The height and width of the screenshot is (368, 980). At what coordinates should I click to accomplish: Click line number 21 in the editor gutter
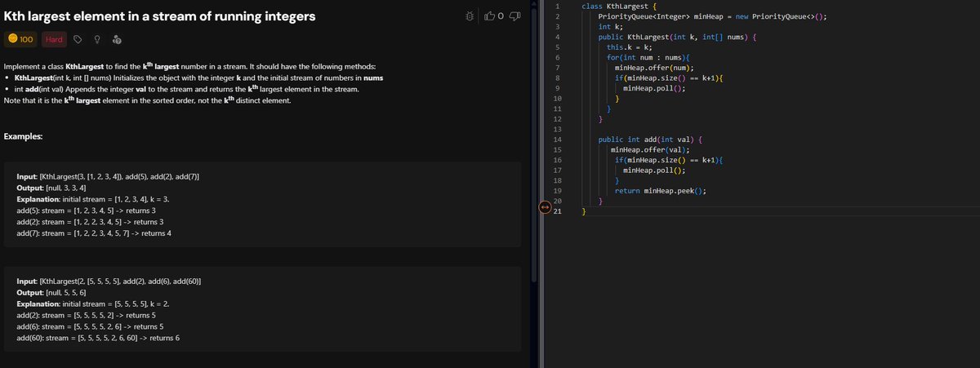(558, 211)
